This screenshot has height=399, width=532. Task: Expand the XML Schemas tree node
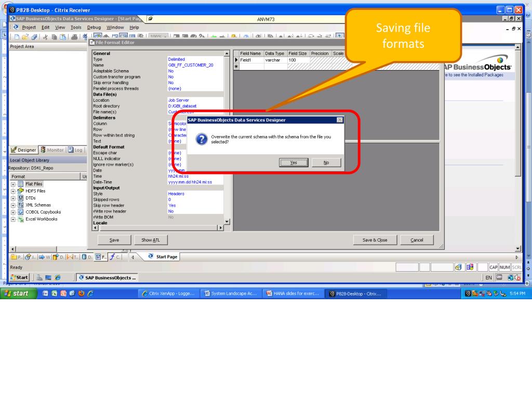click(13, 205)
